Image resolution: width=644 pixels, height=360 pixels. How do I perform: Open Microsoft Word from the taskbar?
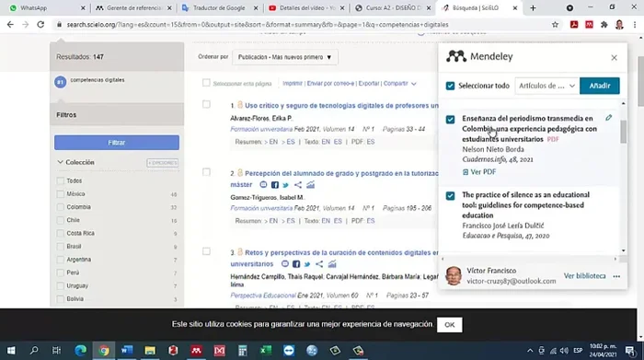tap(127, 350)
